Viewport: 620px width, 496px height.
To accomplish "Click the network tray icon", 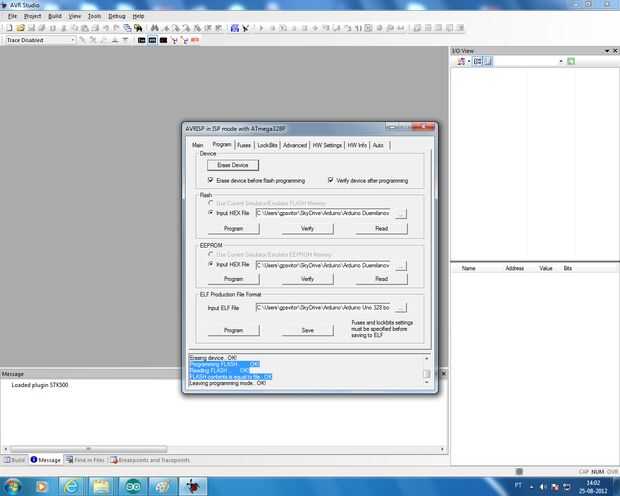I will [x=567, y=486].
